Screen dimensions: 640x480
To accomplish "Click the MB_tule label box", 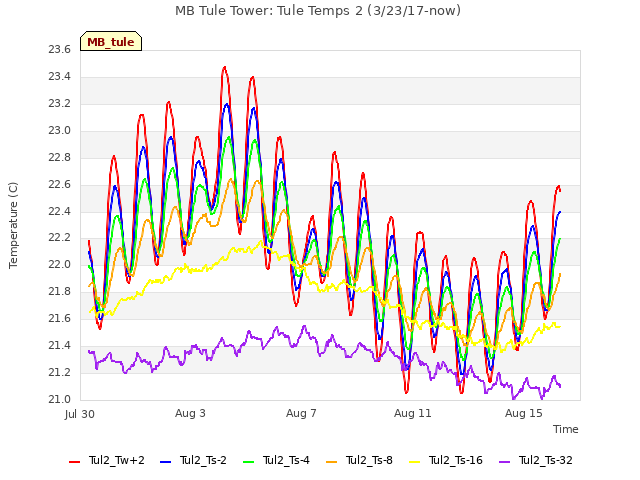I will (111, 41).
